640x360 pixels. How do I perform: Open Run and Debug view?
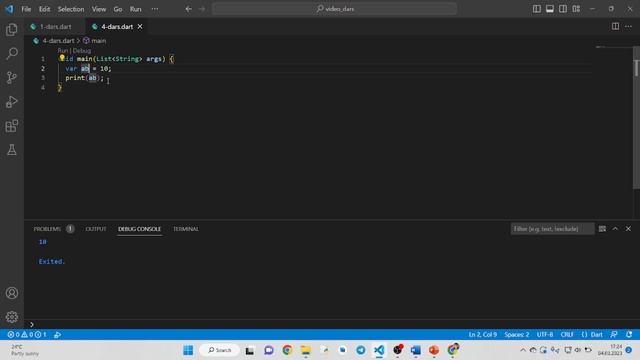(12, 101)
